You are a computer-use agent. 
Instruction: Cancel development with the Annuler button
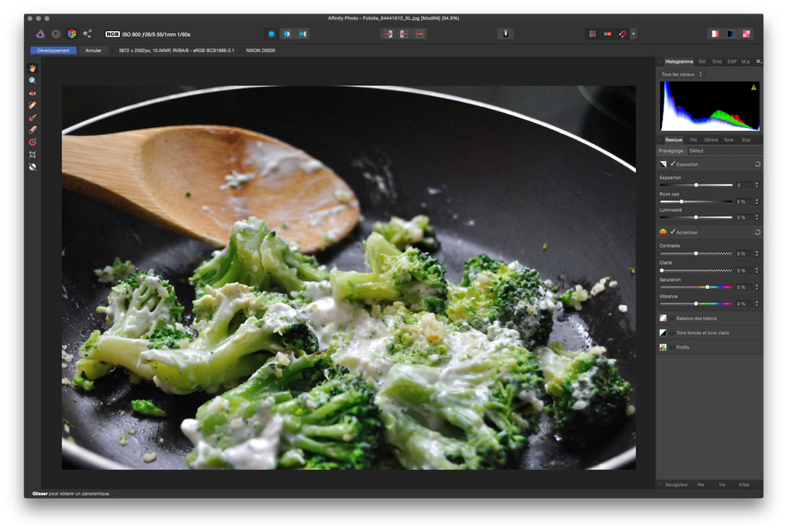click(93, 51)
